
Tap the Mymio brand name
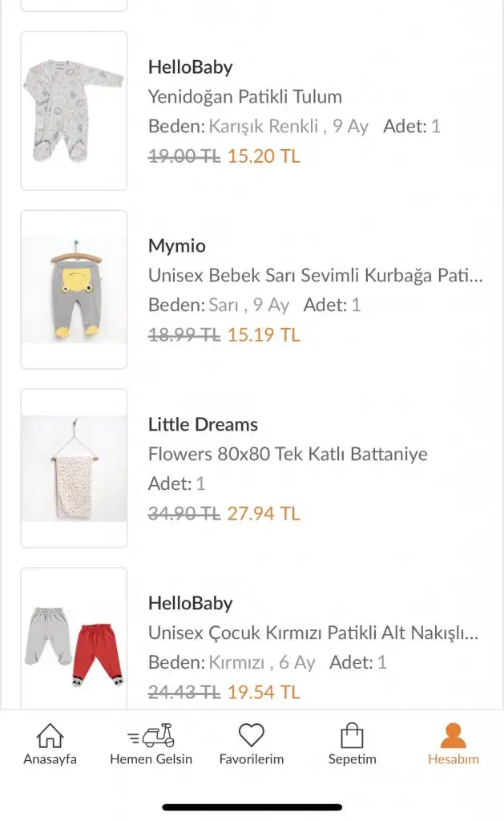(x=177, y=246)
